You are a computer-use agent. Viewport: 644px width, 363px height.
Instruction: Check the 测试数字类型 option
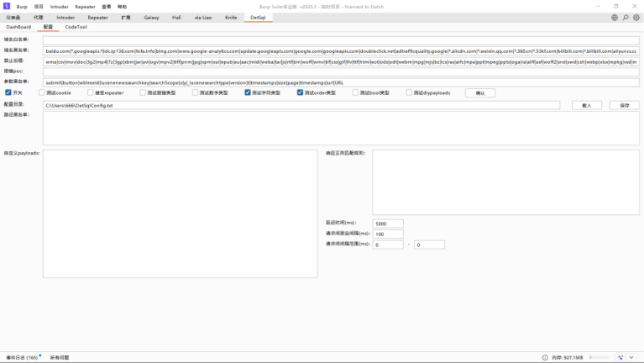click(195, 92)
